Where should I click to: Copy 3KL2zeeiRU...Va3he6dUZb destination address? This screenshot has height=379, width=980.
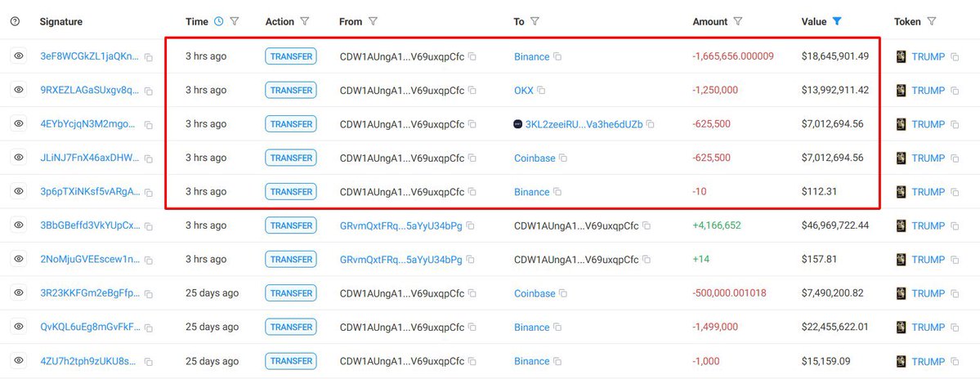point(651,124)
